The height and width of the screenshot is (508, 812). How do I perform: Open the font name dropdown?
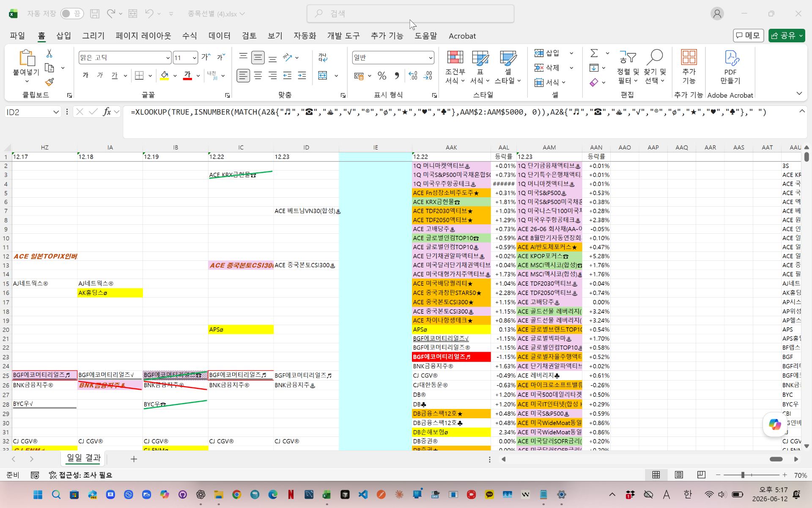(167, 58)
